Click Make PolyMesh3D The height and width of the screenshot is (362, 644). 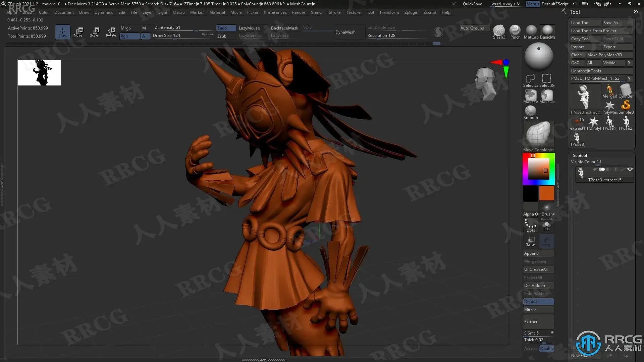609,55
